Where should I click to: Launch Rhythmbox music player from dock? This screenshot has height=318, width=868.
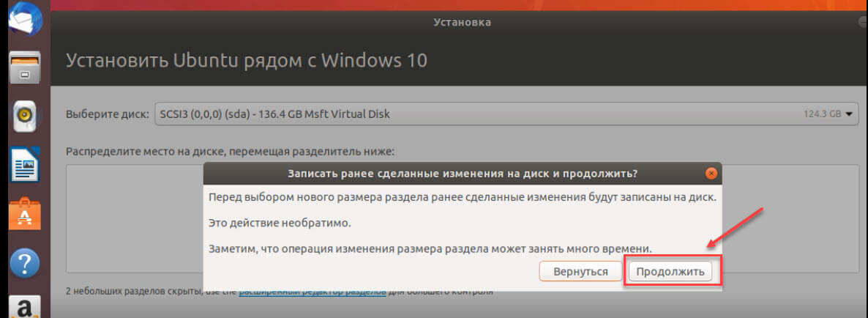tap(24, 115)
